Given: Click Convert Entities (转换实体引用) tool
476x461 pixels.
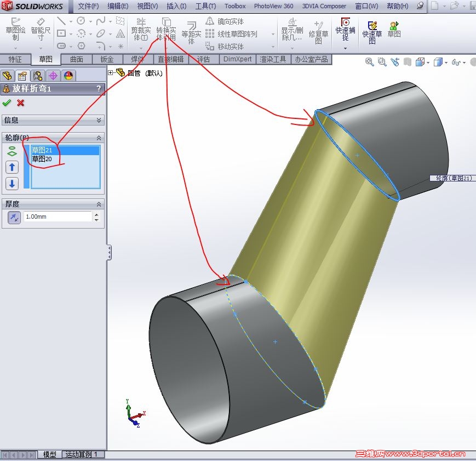Looking at the screenshot, I should point(166,30).
